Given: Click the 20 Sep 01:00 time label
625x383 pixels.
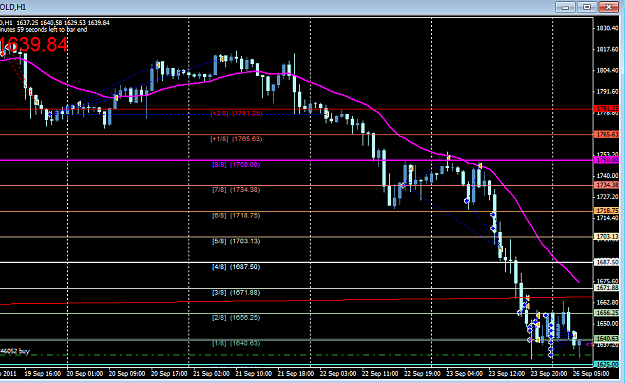Looking at the screenshot, I should pos(85,374).
